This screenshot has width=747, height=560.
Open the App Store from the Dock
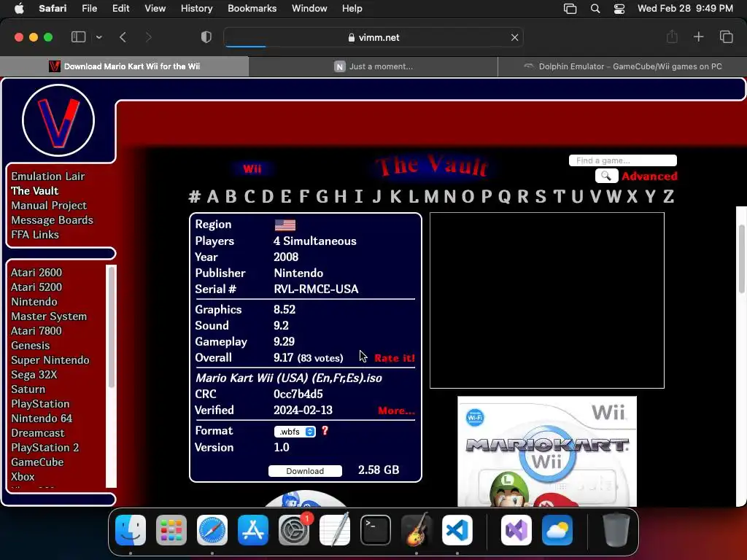[x=253, y=530]
